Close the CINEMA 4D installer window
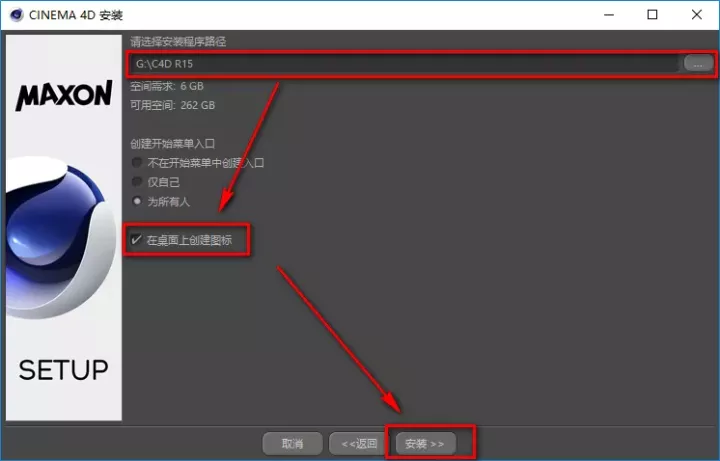The image size is (720, 461). click(x=697, y=15)
